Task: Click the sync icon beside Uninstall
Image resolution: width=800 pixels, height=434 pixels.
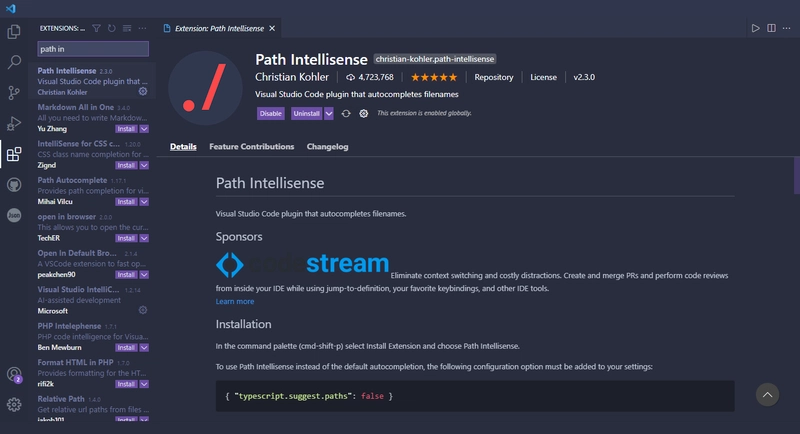Action: 346,114
